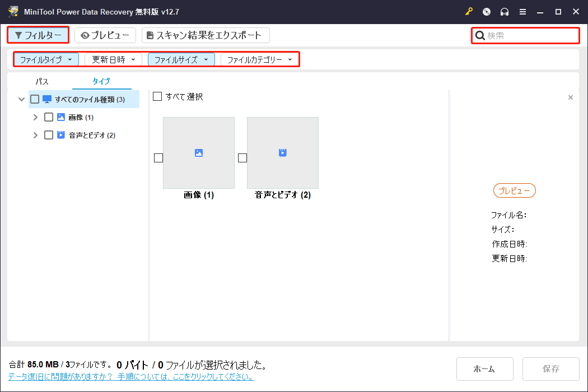Click the ホーム button
The height and width of the screenshot is (392, 588).
[x=484, y=368]
